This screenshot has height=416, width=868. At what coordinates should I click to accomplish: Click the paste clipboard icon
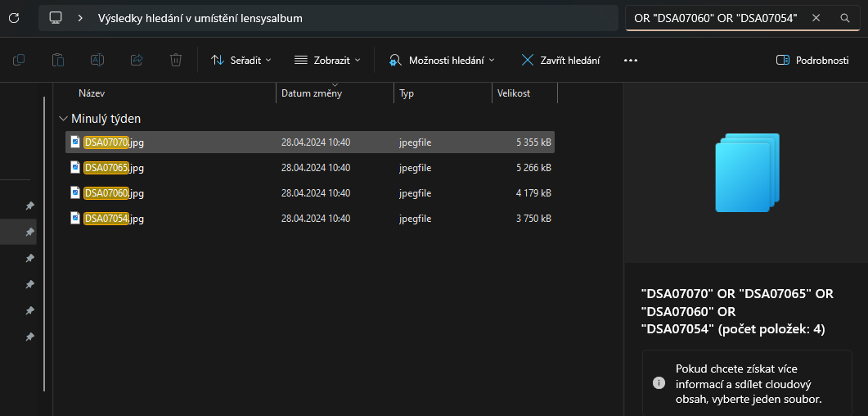click(58, 60)
